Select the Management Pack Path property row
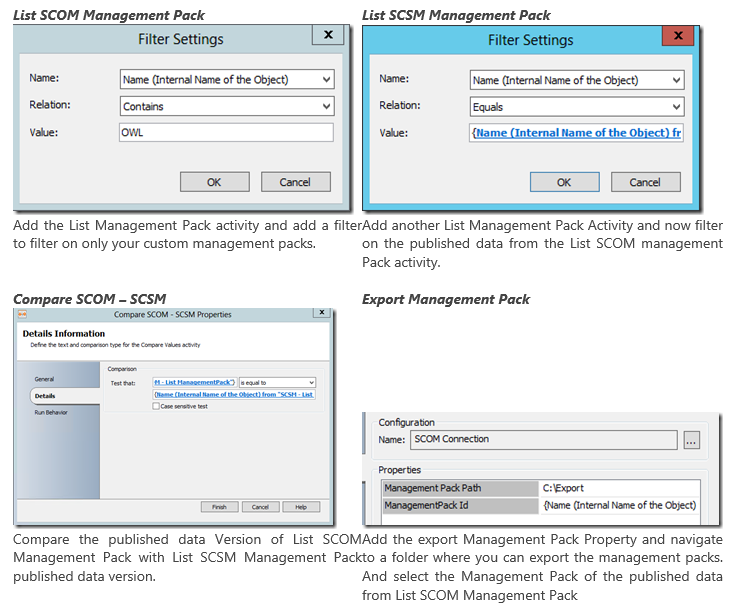Image resolution: width=744 pixels, height=610 pixels. [x=541, y=488]
